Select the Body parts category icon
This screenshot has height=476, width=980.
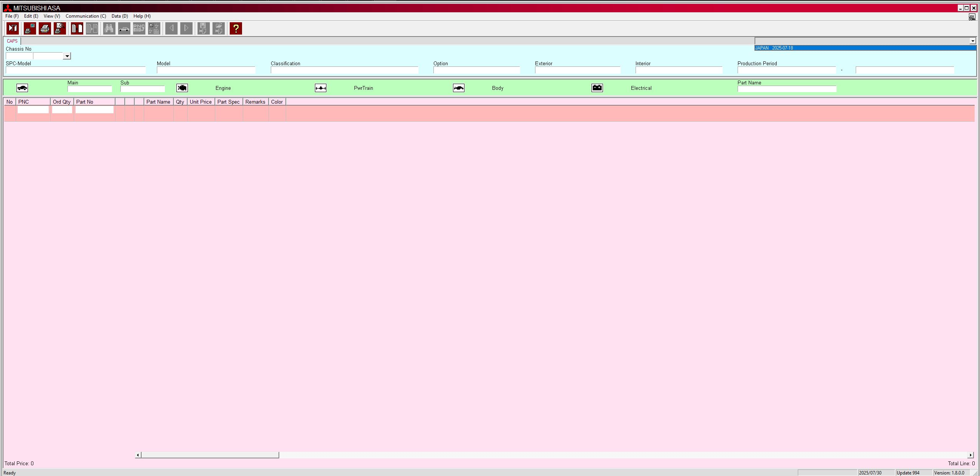pos(459,88)
